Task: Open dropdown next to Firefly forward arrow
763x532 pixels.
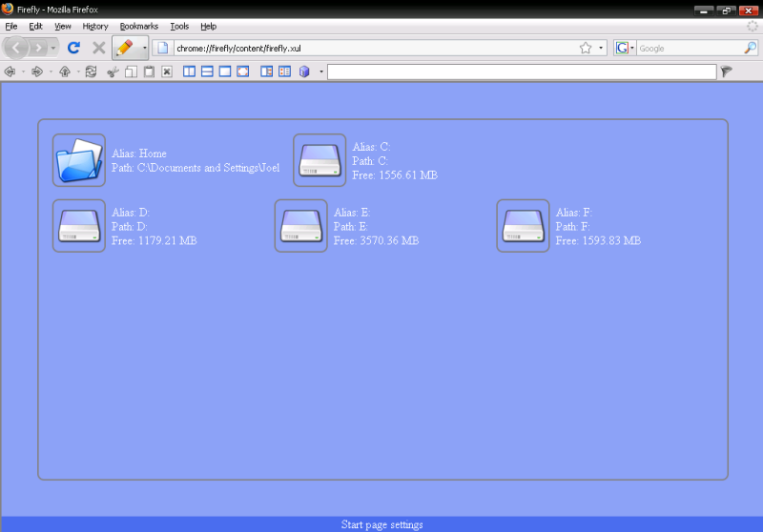Action: (x=51, y=72)
